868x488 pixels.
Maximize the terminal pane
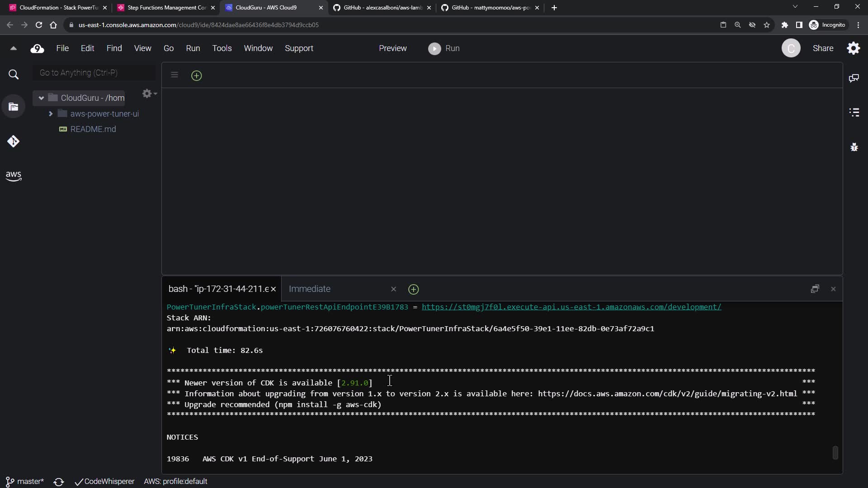point(815,289)
